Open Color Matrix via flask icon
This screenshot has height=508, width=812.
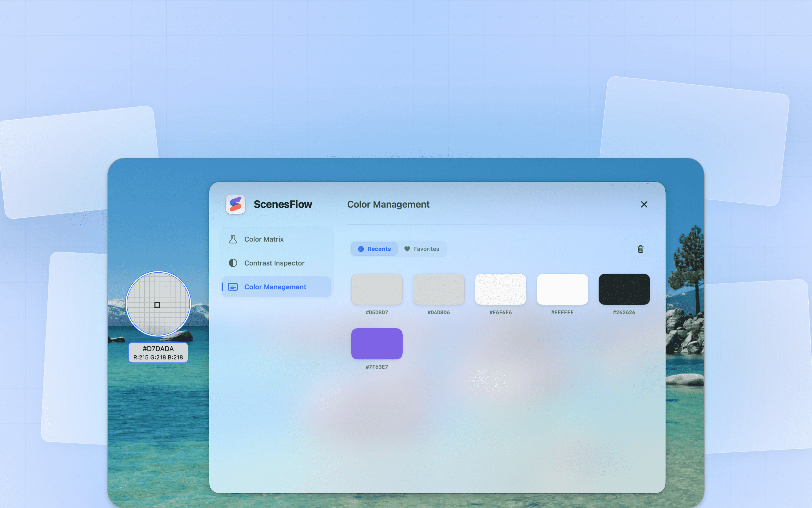coord(233,239)
